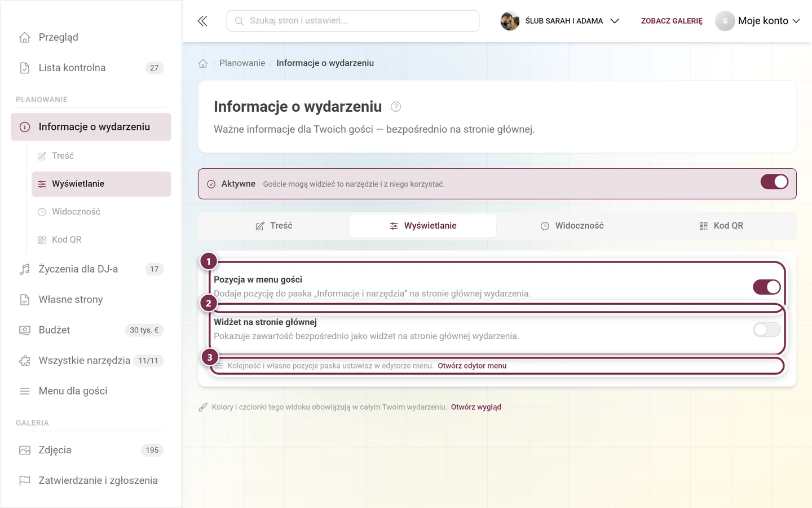
Task: Click the check-circle icon beside Aktywne
Action: click(x=211, y=184)
